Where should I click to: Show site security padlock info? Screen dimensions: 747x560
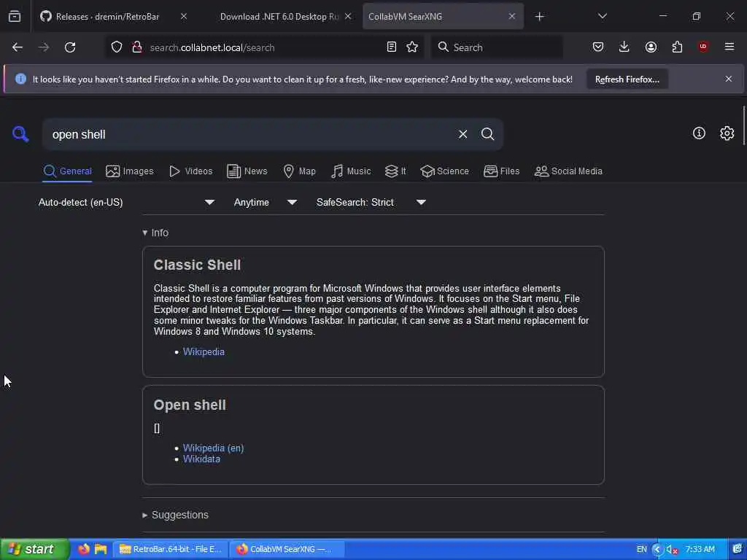coord(137,47)
